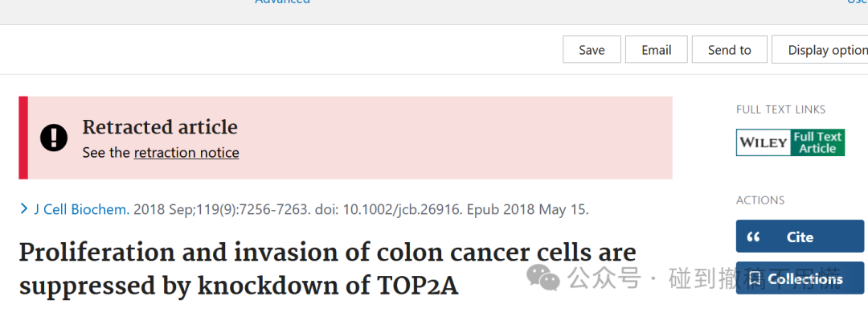Click the Wiley logo in full text links
This screenshot has height=313, width=868.
[x=764, y=142]
